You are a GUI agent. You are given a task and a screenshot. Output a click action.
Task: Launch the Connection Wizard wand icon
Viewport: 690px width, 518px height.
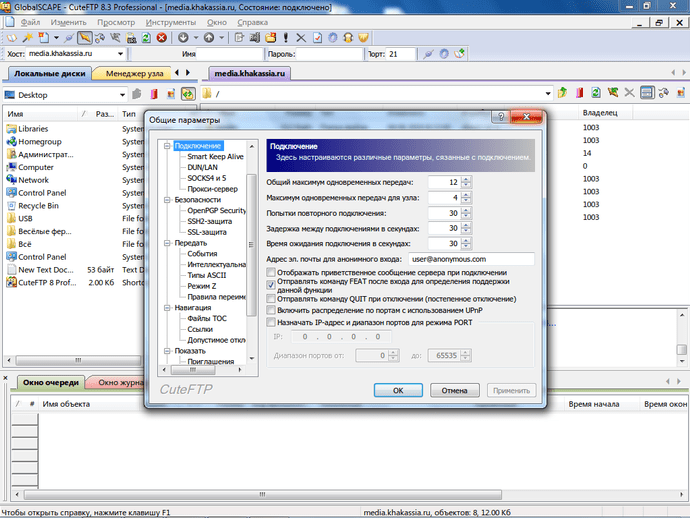[27, 38]
